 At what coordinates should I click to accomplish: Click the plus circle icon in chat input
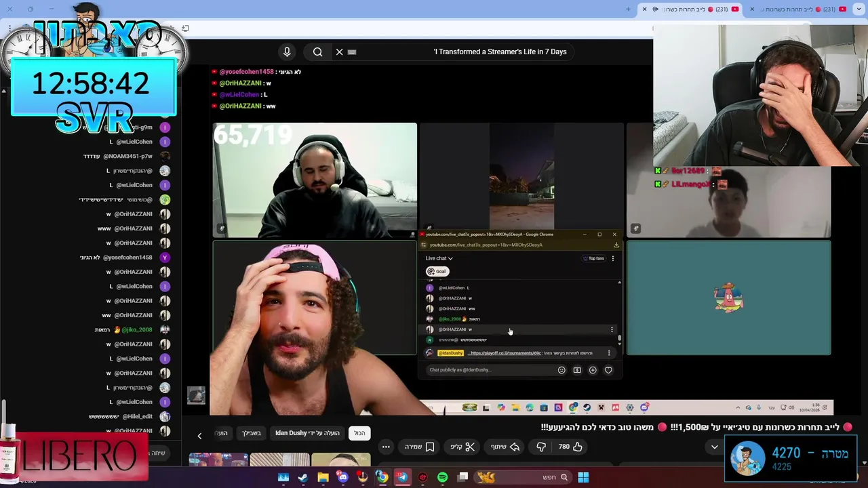coord(593,370)
